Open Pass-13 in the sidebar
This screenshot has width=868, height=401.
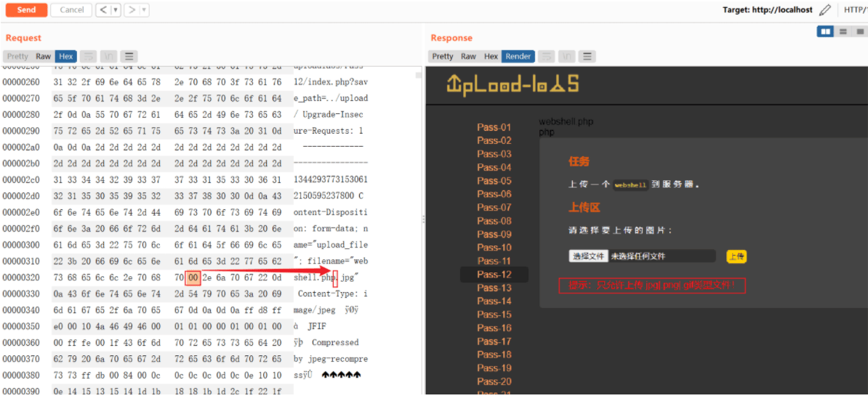click(494, 288)
